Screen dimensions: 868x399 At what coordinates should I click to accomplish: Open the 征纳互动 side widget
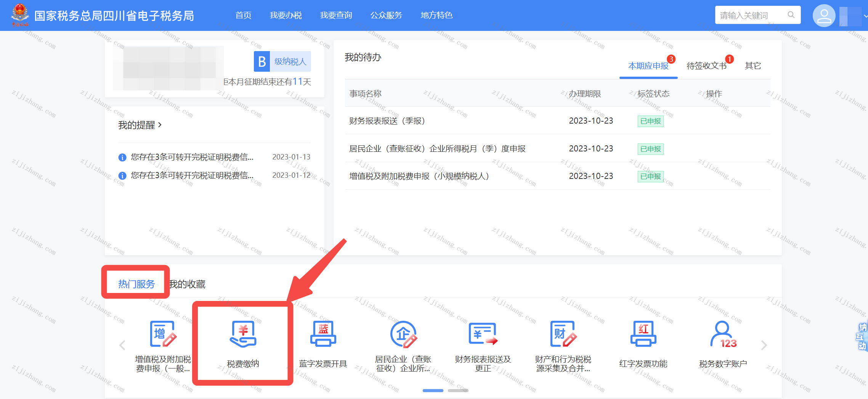pyautogui.click(x=862, y=336)
